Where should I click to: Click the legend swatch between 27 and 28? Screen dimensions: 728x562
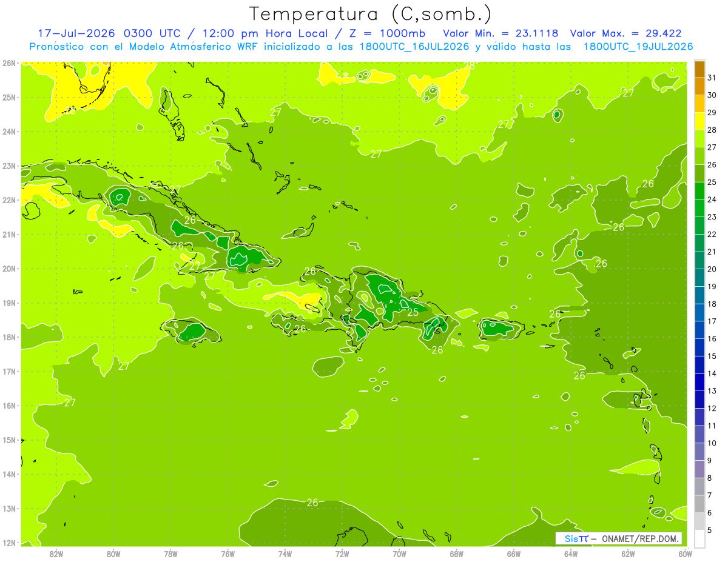[x=699, y=138]
